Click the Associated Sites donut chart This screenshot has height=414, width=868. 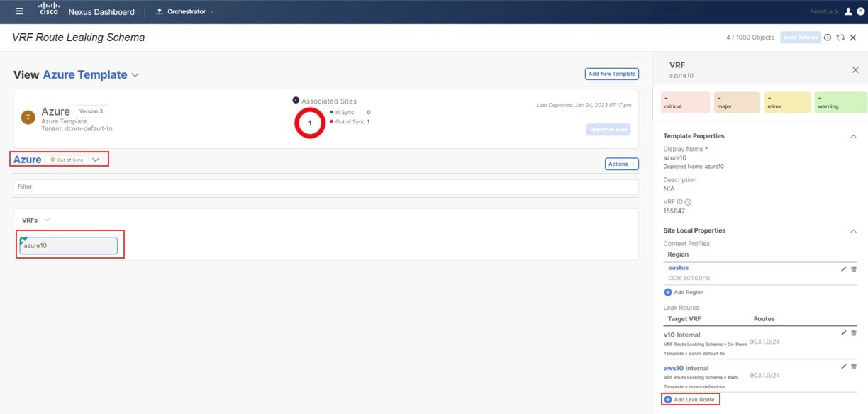[x=309, y=123]
